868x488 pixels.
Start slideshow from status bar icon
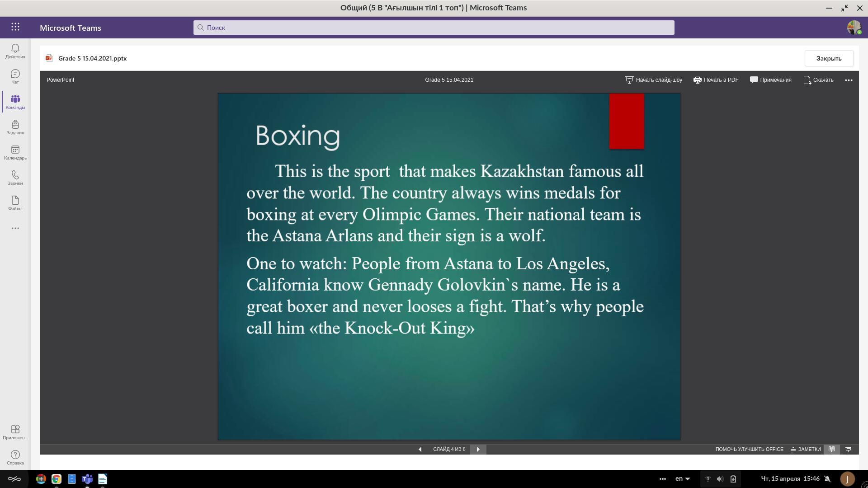(x=848, y=449)
